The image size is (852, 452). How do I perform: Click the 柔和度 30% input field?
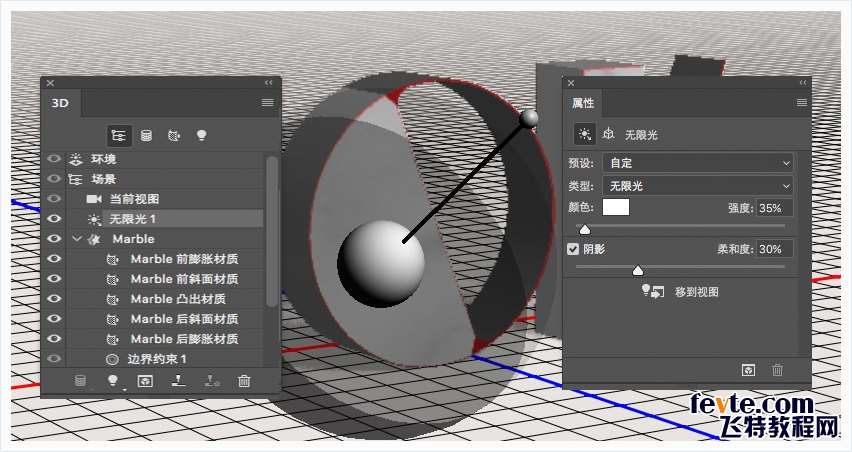tap(774, 249)
